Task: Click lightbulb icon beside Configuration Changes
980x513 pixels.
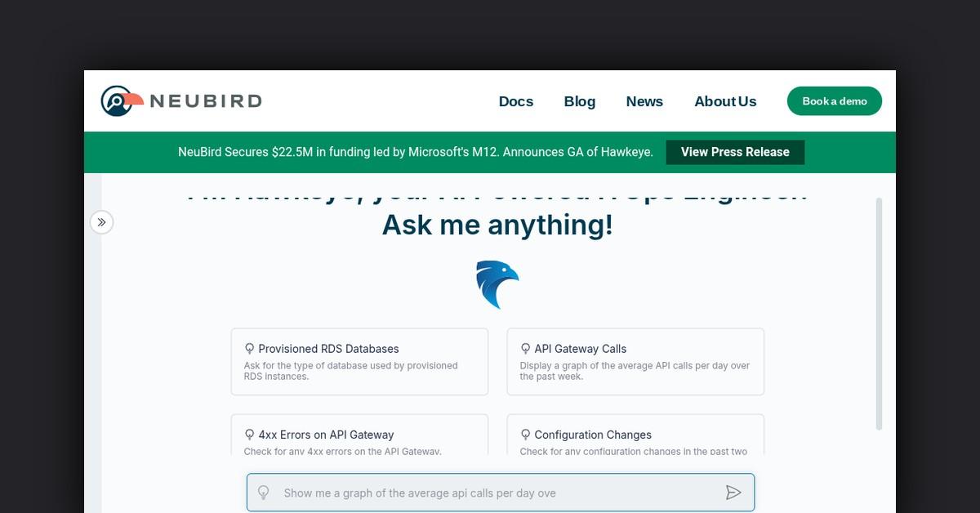Action: (525, 435)
